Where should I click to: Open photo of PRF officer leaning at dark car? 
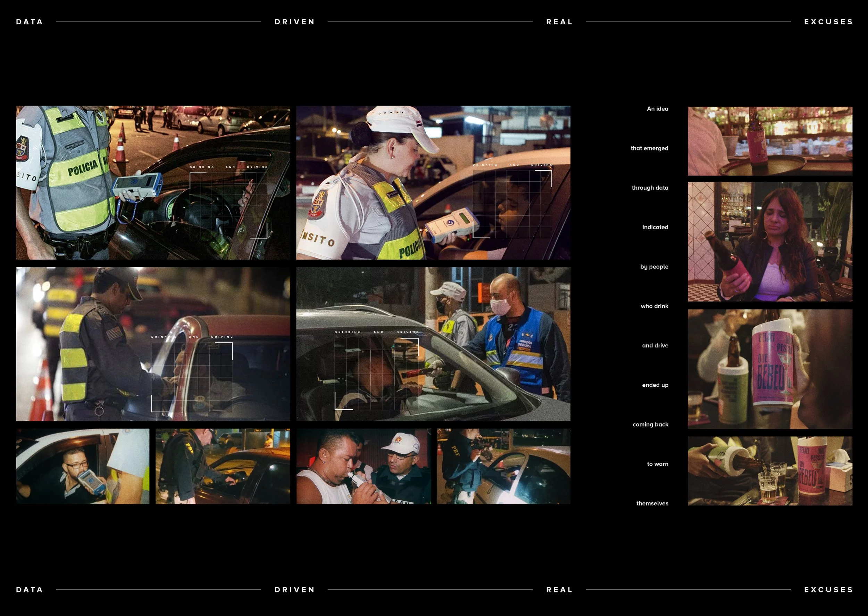tap(223, 466)
